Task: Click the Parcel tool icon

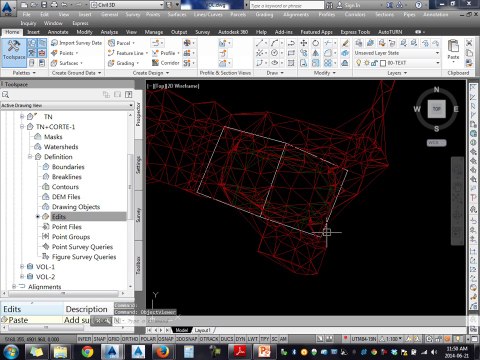Action: [111, 43]
